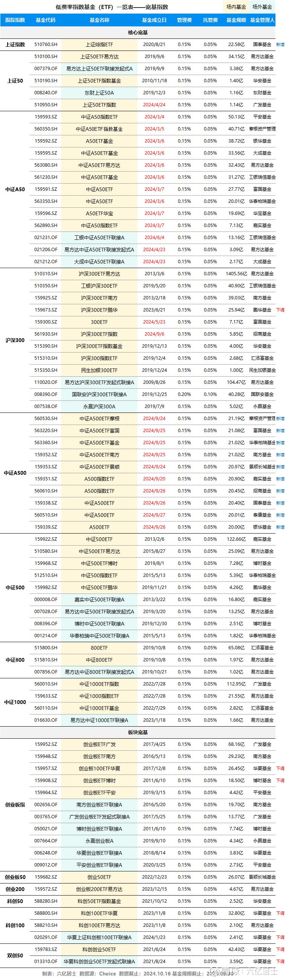
Task: Click the 科创100 index group label
Action: coord(15,925)
